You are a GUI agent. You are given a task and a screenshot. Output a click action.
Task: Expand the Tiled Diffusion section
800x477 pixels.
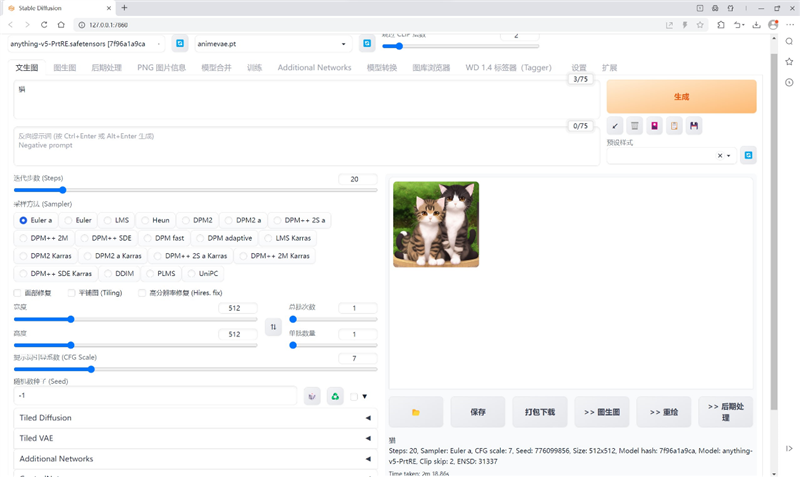195,418
